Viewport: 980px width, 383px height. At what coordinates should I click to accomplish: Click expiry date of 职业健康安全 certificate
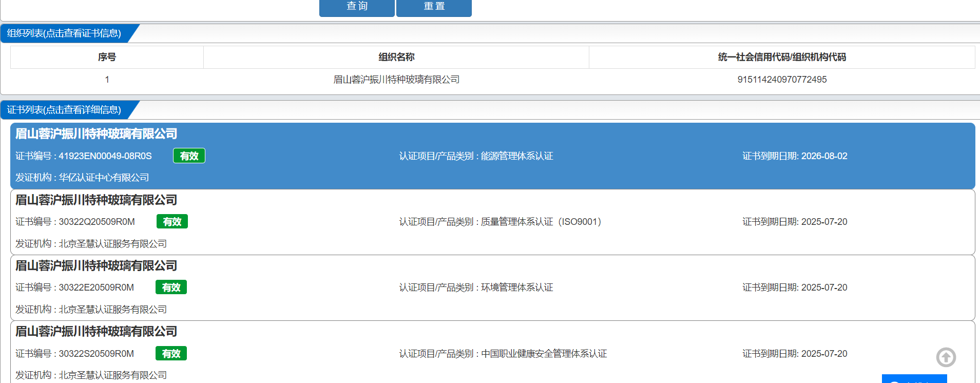coord(824,354)
